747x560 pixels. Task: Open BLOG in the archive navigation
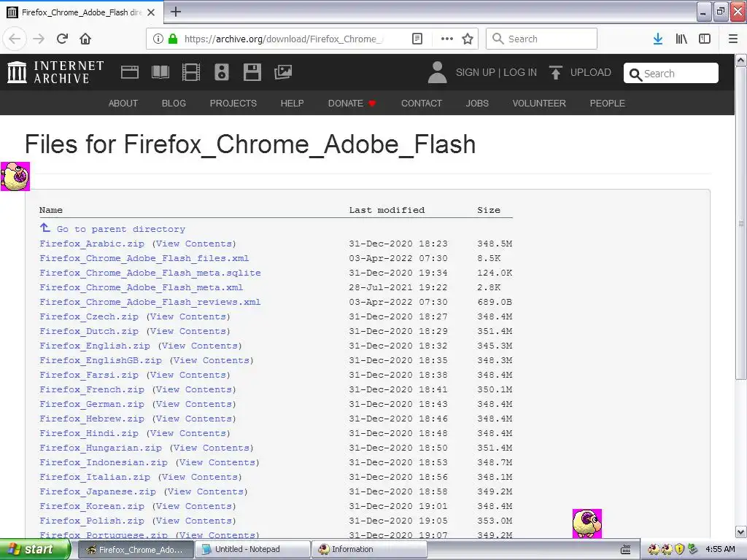[x=174, y=104]
